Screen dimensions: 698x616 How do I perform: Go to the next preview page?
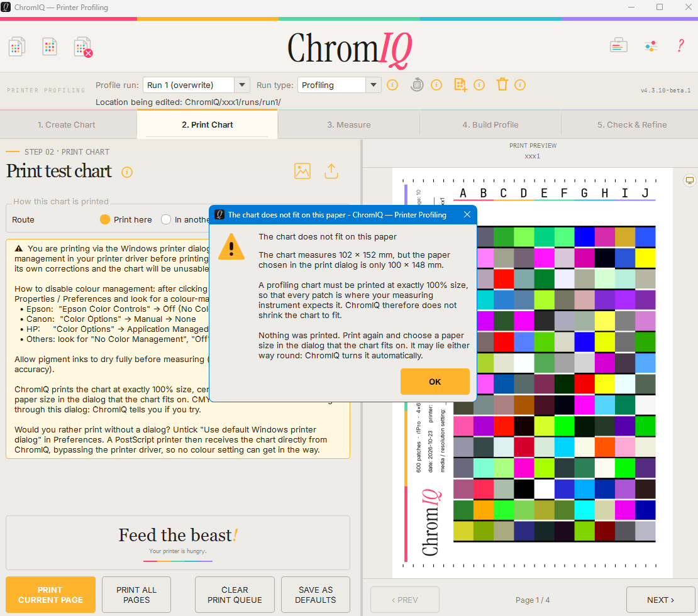661,600
